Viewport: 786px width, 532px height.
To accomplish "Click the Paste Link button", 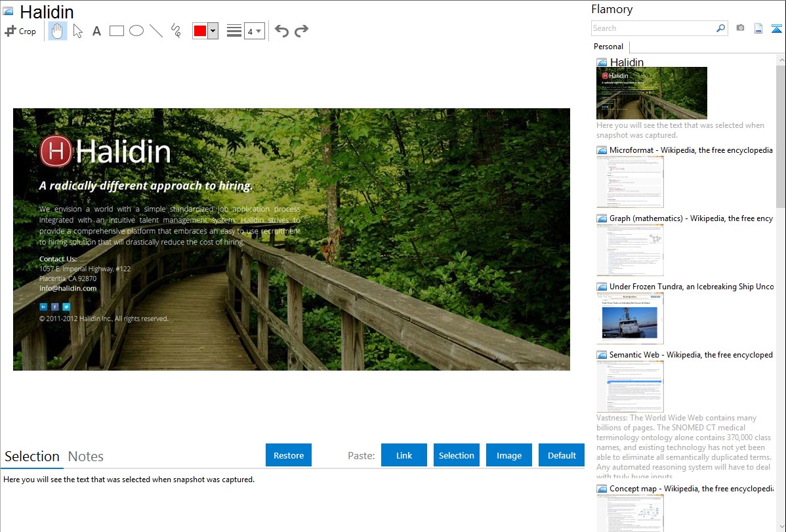I will coord(404,455).
